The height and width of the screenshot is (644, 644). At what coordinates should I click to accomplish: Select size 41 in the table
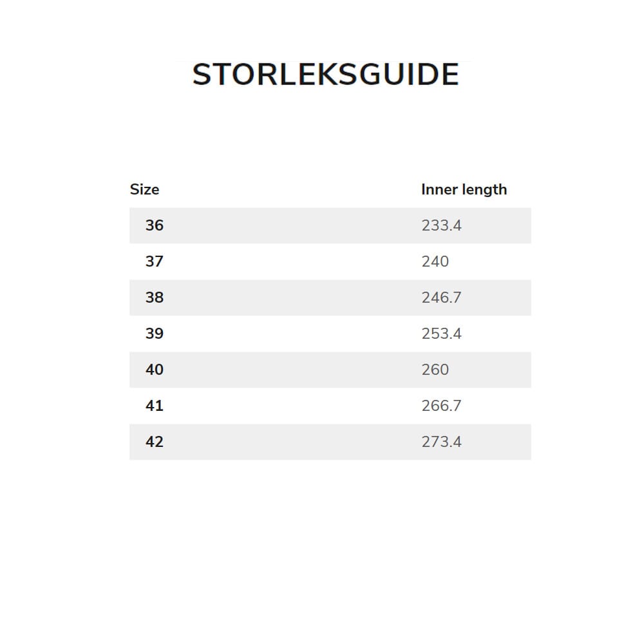click(155, 406)
